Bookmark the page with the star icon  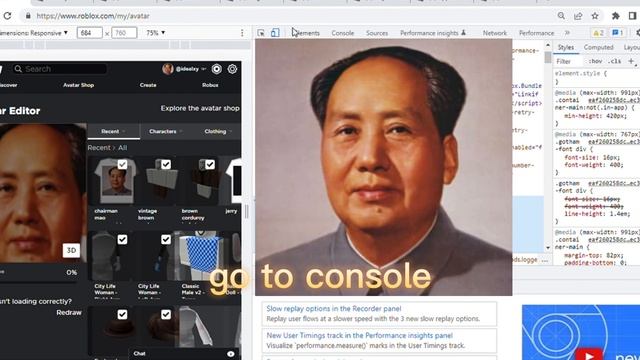(595, 16)
